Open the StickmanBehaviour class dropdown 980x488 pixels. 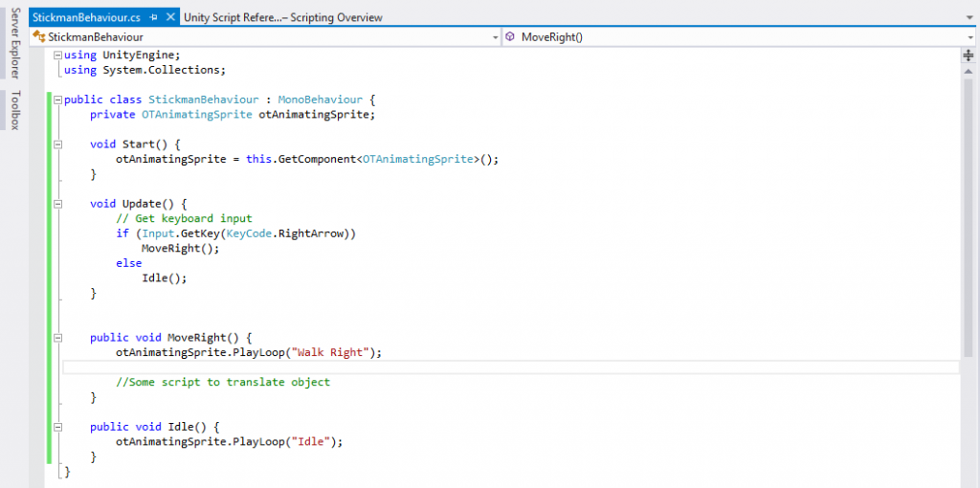tap(495, 37)
